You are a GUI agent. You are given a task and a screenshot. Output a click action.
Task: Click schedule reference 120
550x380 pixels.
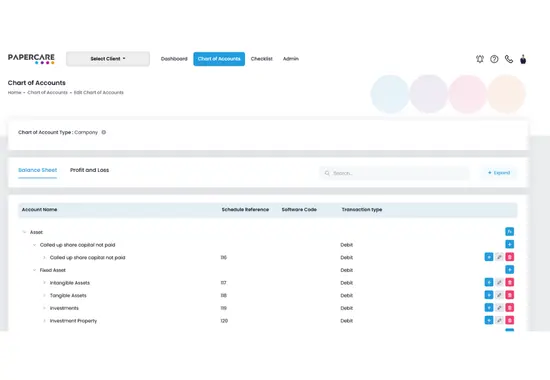224,321
